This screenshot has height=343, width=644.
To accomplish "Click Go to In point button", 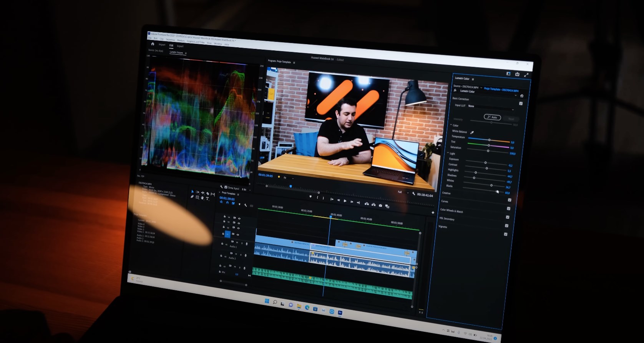I will click(x=332, y=199).
